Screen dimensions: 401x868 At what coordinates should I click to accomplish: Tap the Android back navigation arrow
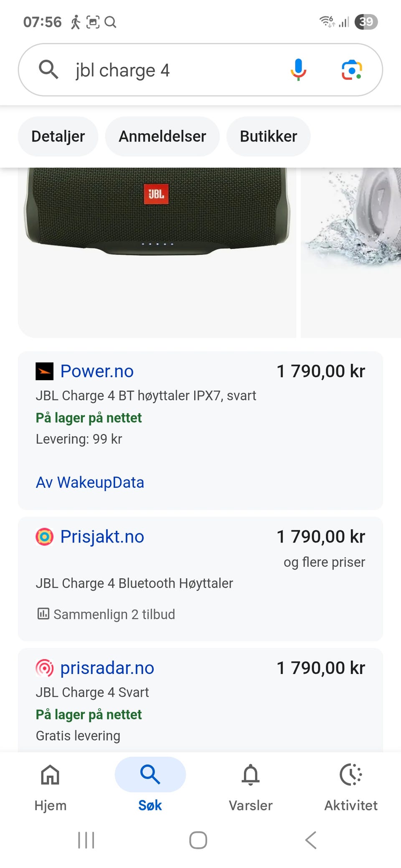[311, 840]
